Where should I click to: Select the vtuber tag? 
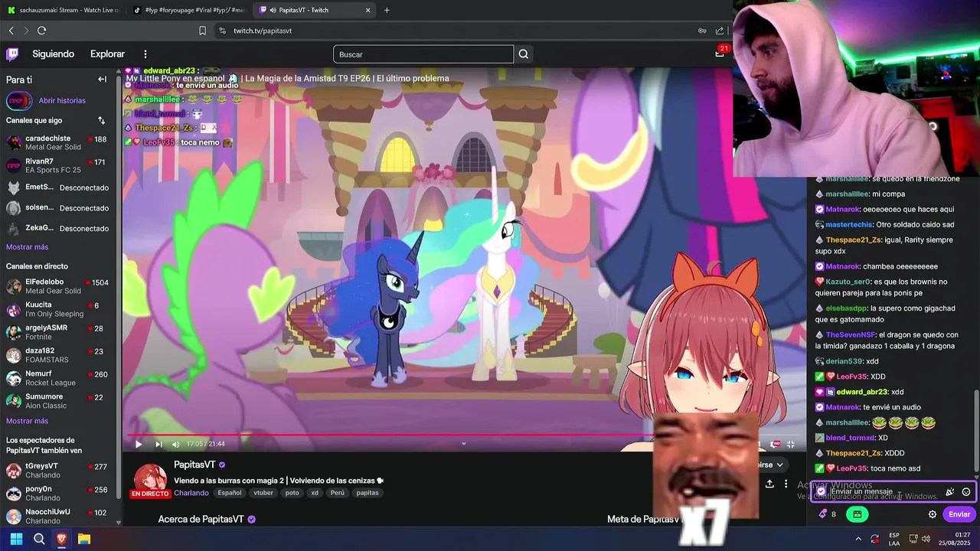click(263, 493)
